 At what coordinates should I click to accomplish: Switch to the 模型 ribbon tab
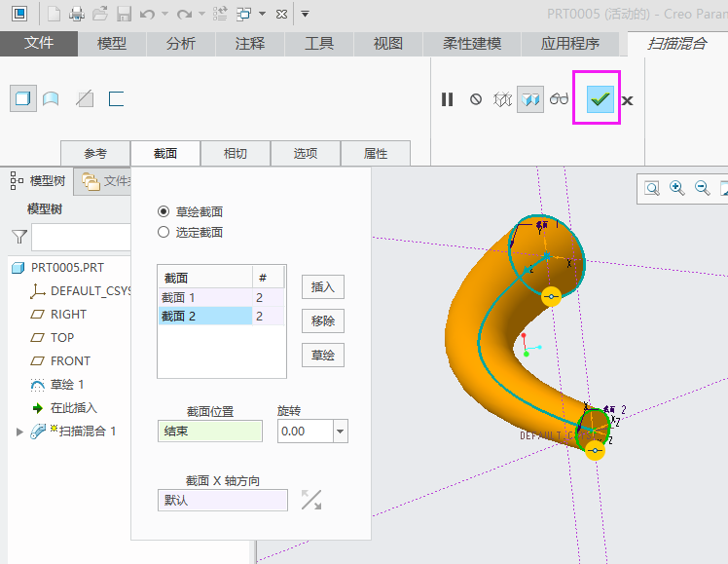click(x=112, y=44)
